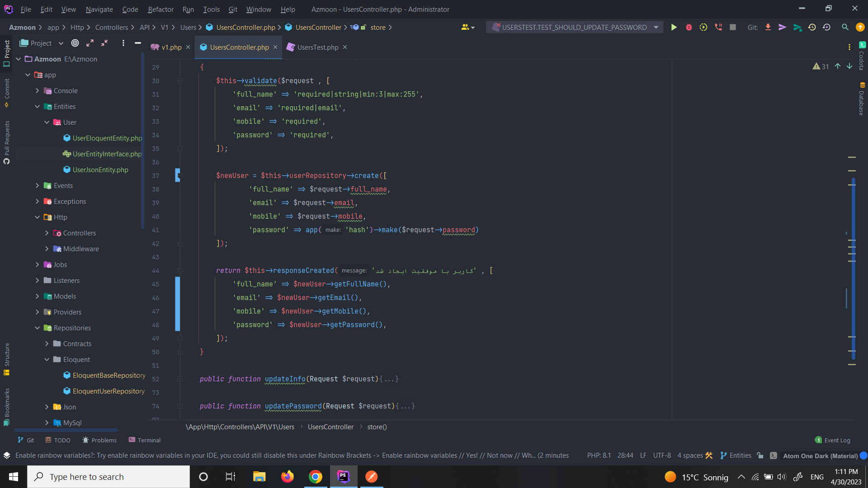The image size is (868, 488).
Task: Click the stop process square icon
Action: coord(733,28)
